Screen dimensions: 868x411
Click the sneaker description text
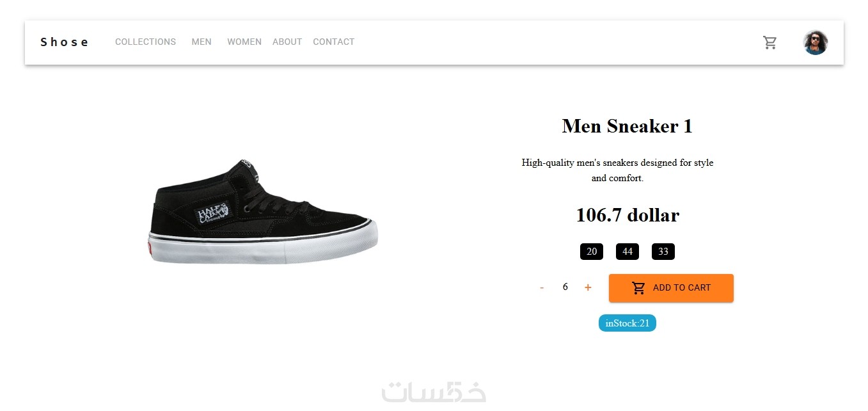coord(617,170)
